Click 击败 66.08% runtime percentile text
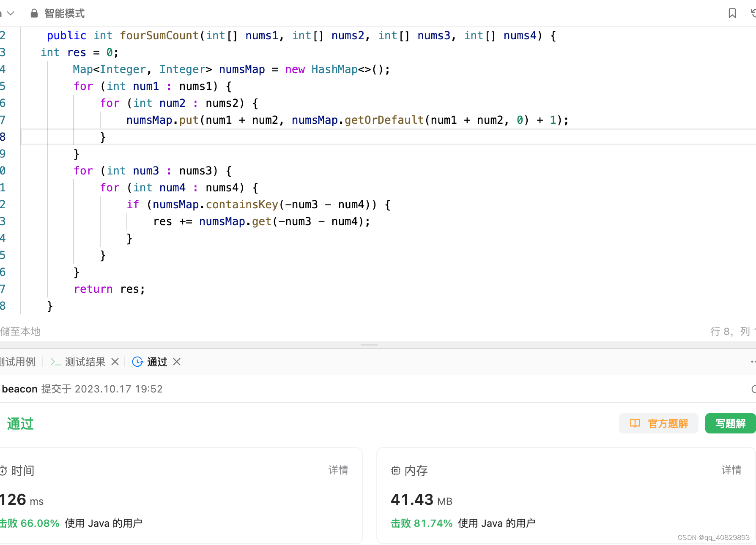This screenshot has width=756, height=545. click(30, 523)
